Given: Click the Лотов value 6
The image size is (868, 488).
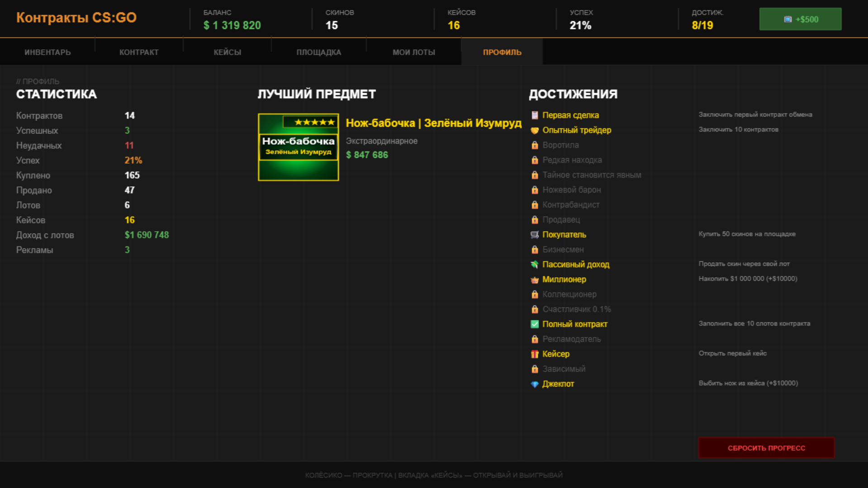Looking at the screenshot, I should (127, 205).
